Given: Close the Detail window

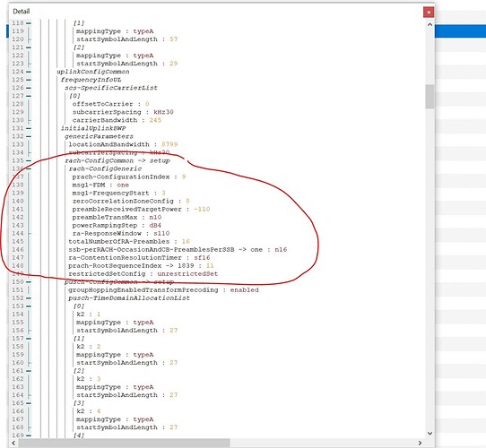Looking at the screenshot, I should pos(429,12).
